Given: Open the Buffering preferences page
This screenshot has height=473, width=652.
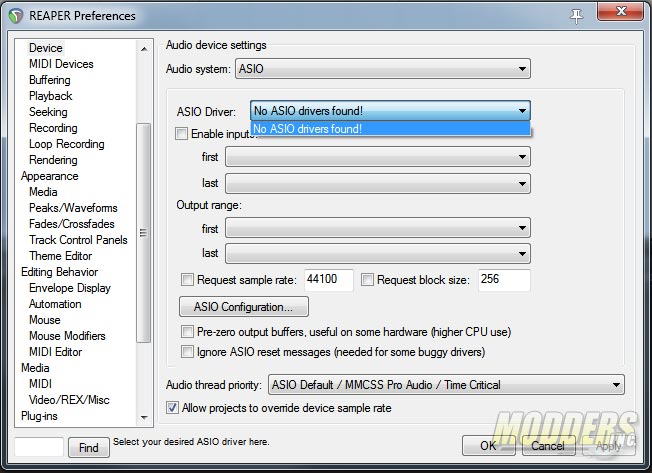Looking at the screenshot, I should (x=49, y=80).
